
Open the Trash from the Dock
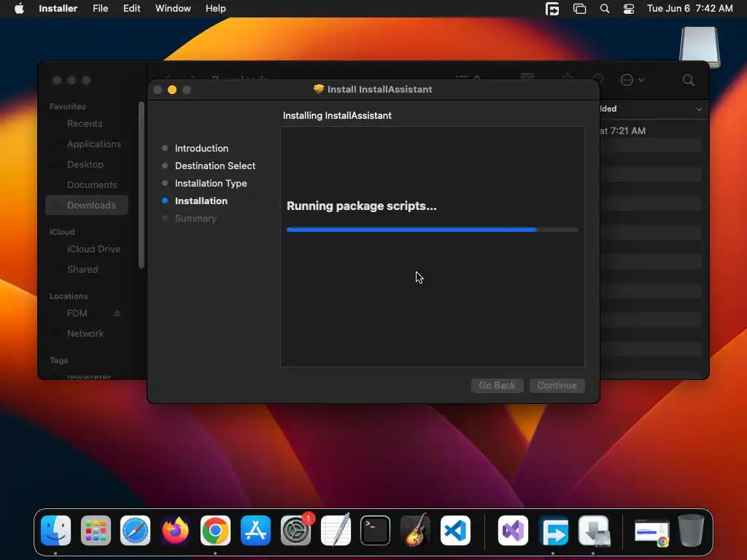691,531
